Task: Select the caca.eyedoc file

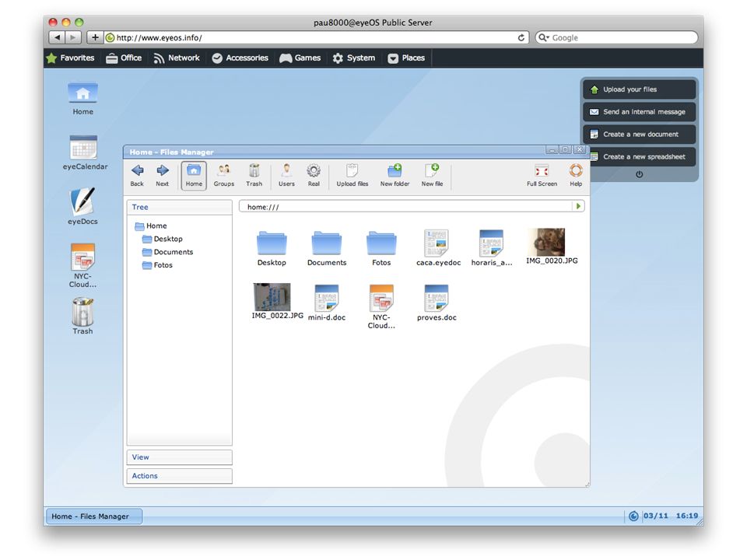Action: point(438,247)
